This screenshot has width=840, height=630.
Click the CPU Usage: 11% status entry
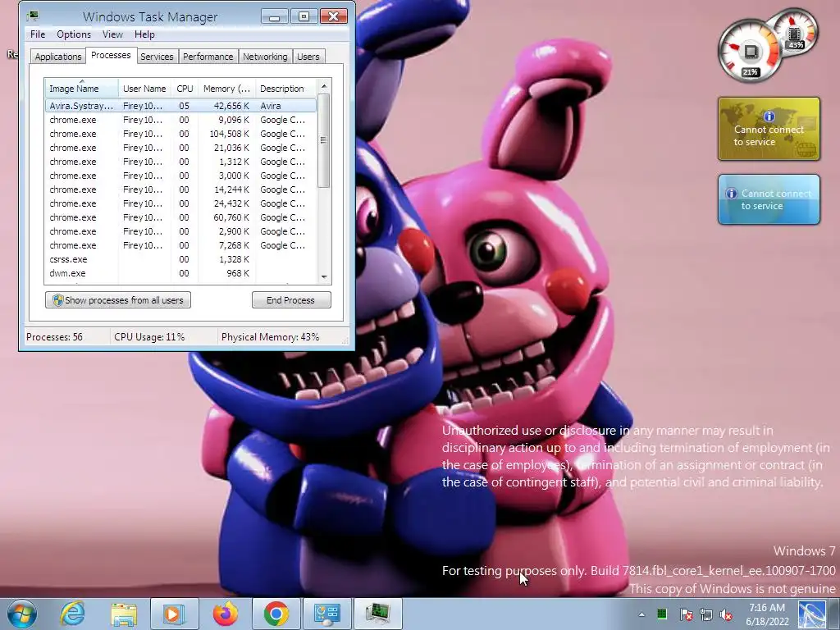149,337
